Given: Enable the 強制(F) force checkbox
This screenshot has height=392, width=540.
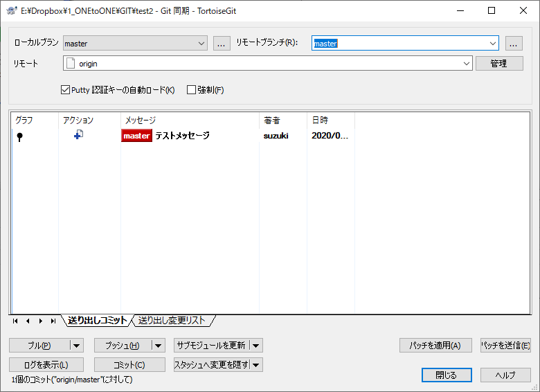Looking at the screenshot, I should [x=191, y=90].
